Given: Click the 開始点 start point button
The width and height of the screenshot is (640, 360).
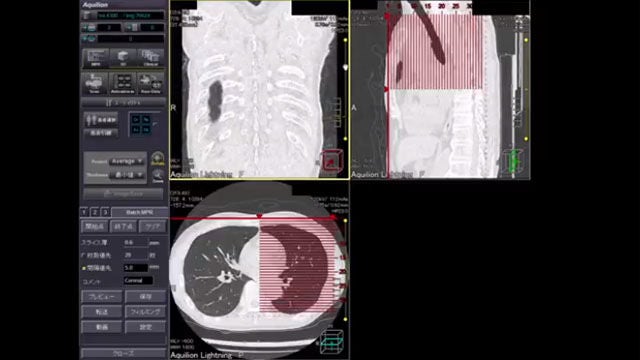Looking at the screenshot, I should [x=94, y=227].
